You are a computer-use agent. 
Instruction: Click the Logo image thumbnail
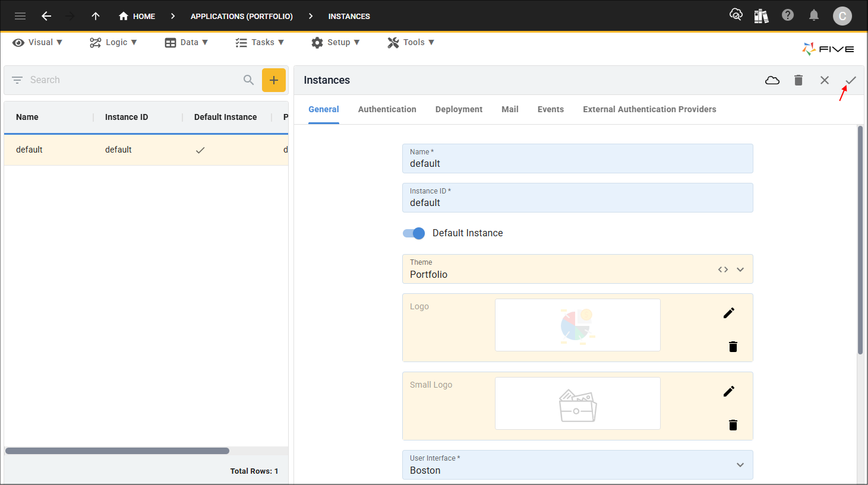point(577,325)
